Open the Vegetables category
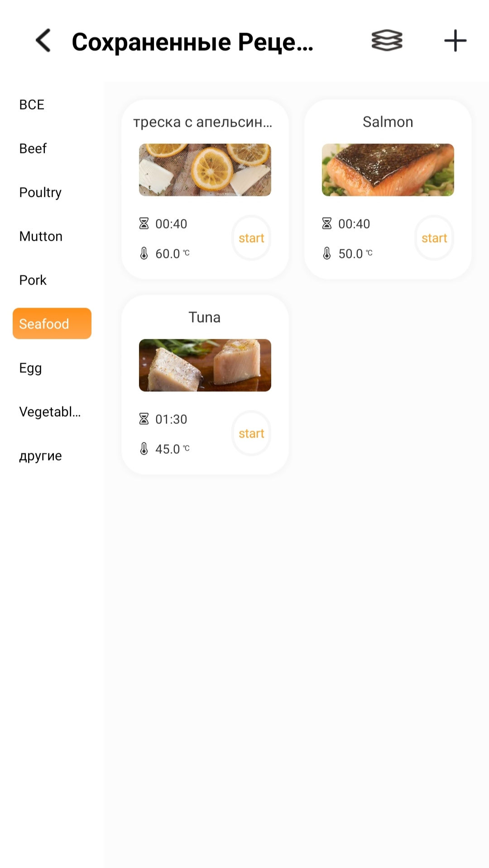 point(50,412)
